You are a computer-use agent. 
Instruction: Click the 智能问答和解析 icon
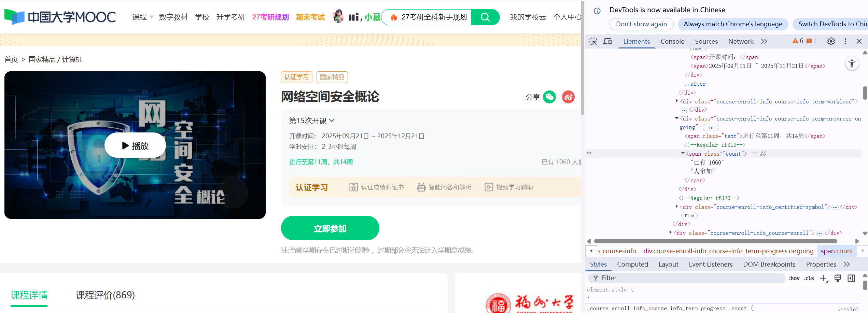tap(421, 187)
